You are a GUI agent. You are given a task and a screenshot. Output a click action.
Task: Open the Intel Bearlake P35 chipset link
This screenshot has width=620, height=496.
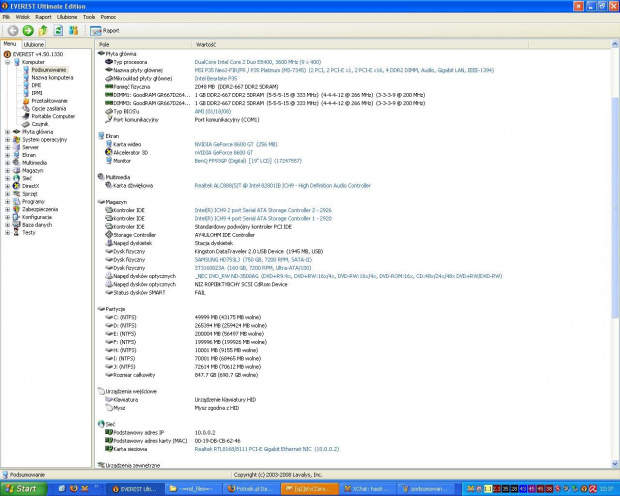click(216, 78)
